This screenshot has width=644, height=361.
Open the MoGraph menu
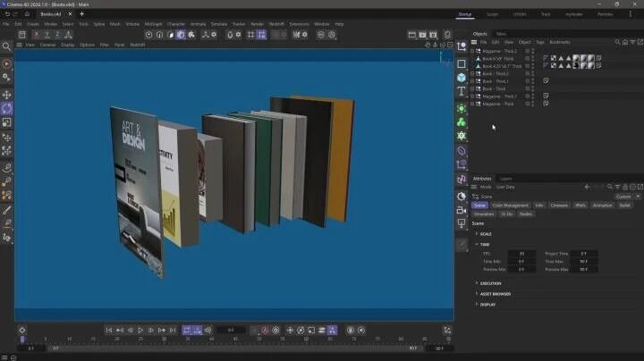[x=153, y=24]
